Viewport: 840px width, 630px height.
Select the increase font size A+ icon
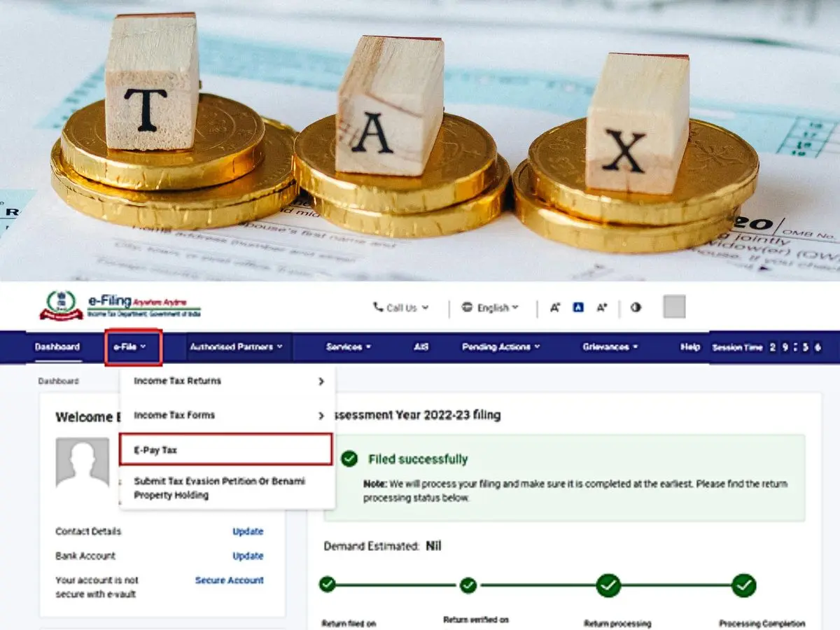601,308
